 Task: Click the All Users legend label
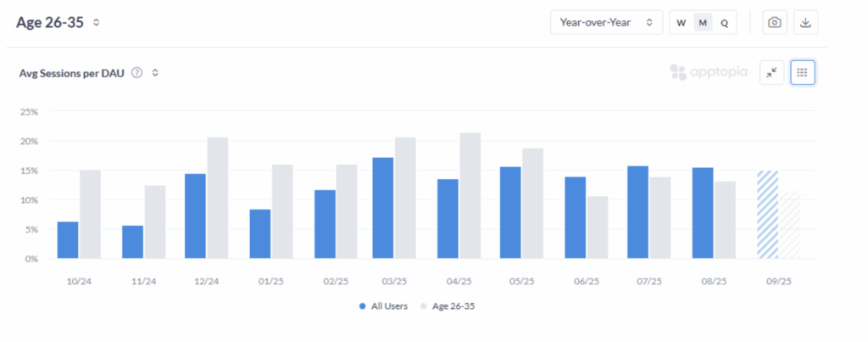(x=388, y=306)
